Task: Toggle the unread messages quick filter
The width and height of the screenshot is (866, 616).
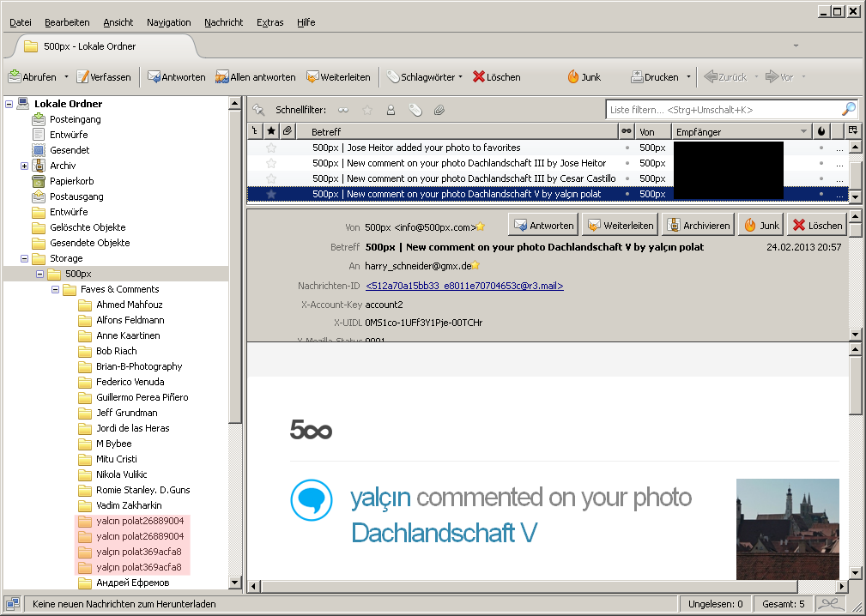Action: coord(343,110)
